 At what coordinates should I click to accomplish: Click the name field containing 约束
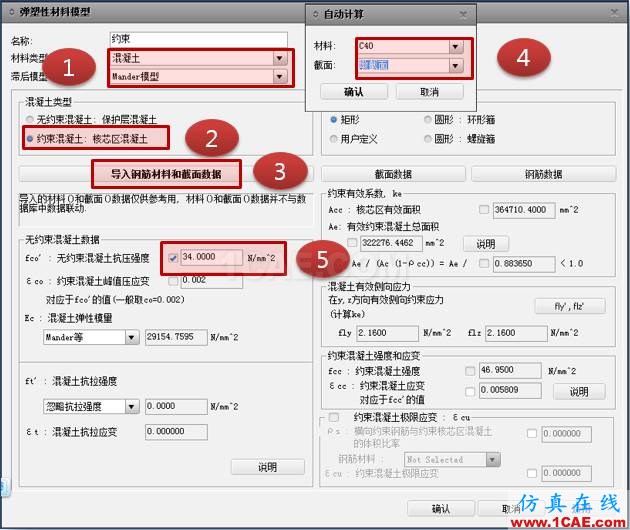[x=198, y=39]
